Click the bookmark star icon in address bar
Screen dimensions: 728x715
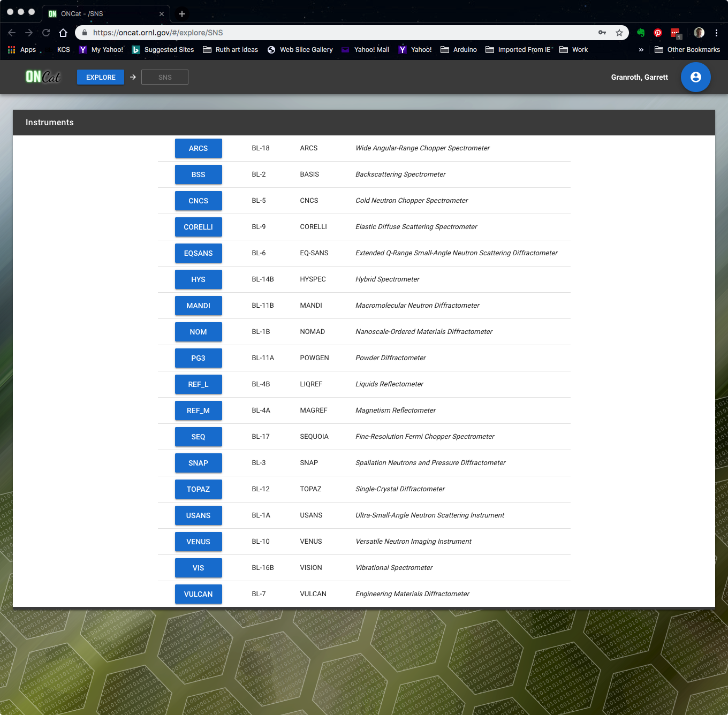(x=619, y=33)
